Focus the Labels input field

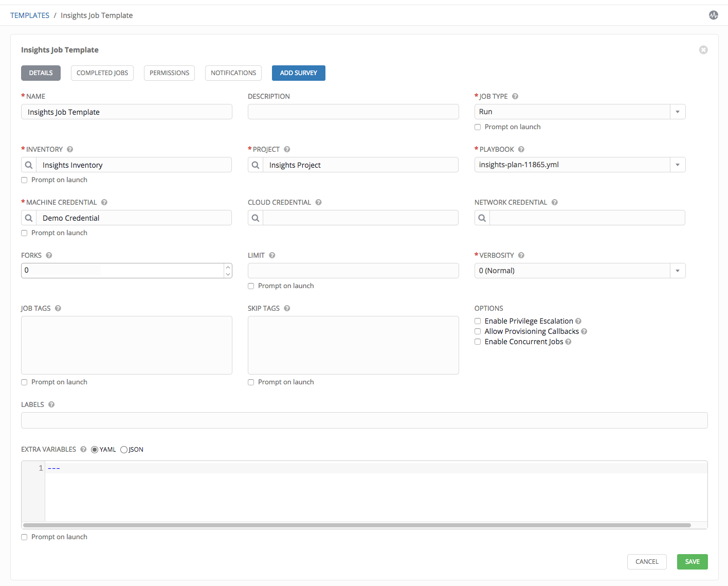click(365, 420)
